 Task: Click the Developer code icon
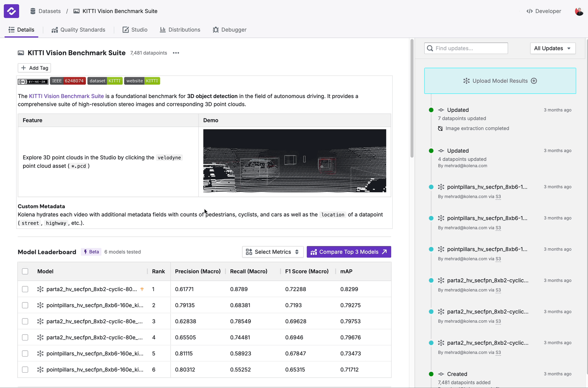click(x=530, y=11)
